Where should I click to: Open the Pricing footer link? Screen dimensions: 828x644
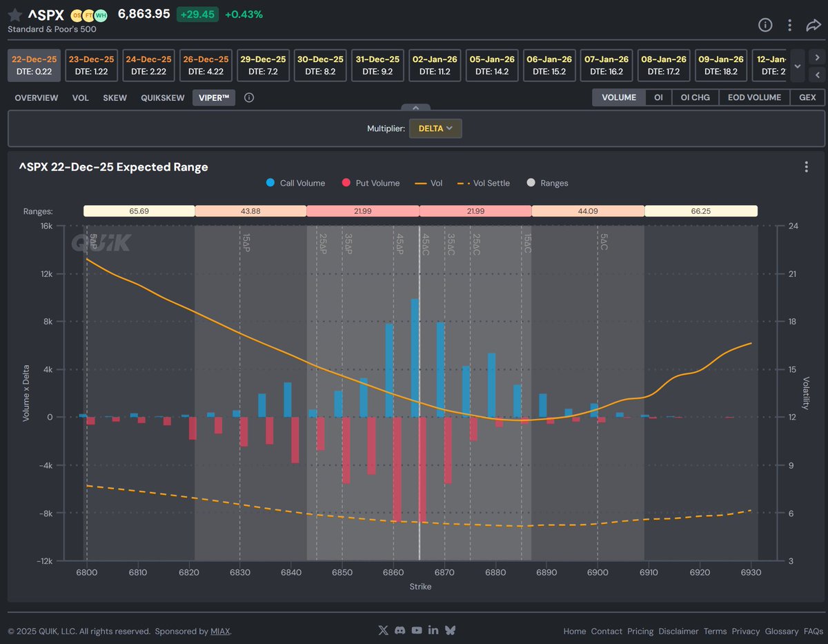[x=640, y=631]
